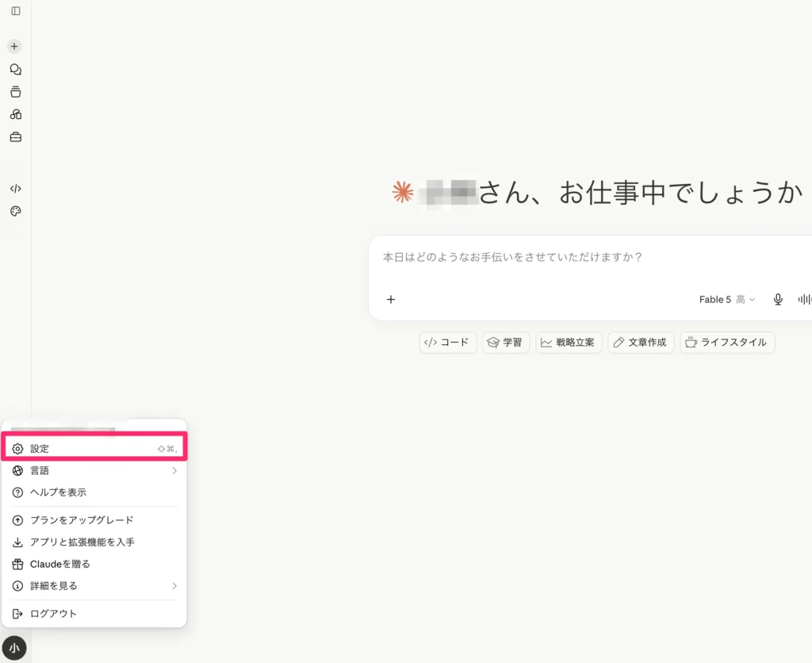
Task: Open the chats list icon
Action: [x=16, y=70]
